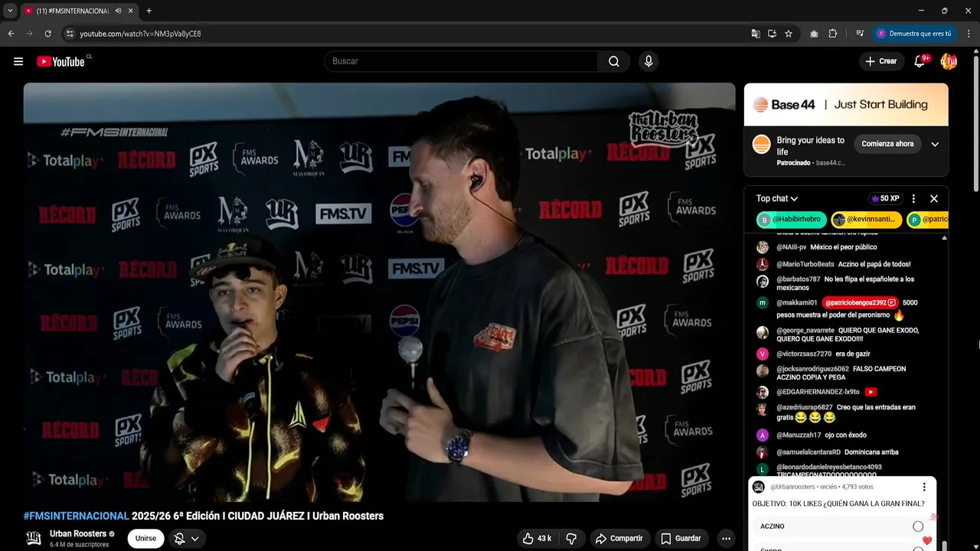Click the camera extension icon
Viewport: 980px width, 551px height.
pos(814,34)
